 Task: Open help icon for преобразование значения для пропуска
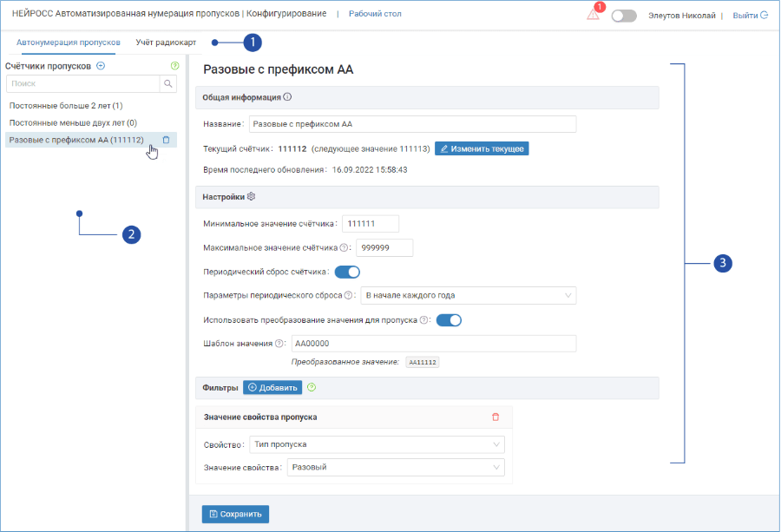point(423,320)
